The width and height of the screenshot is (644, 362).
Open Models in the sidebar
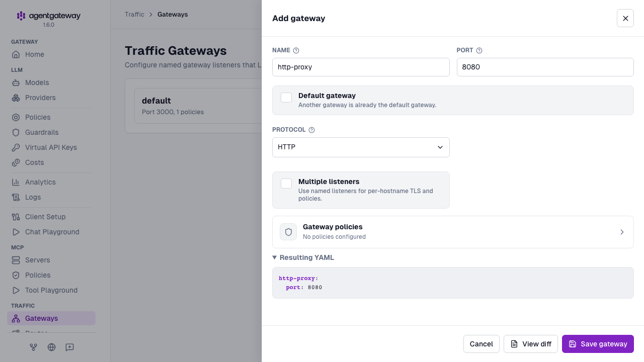pyautogui.click(x=51, y=82)
